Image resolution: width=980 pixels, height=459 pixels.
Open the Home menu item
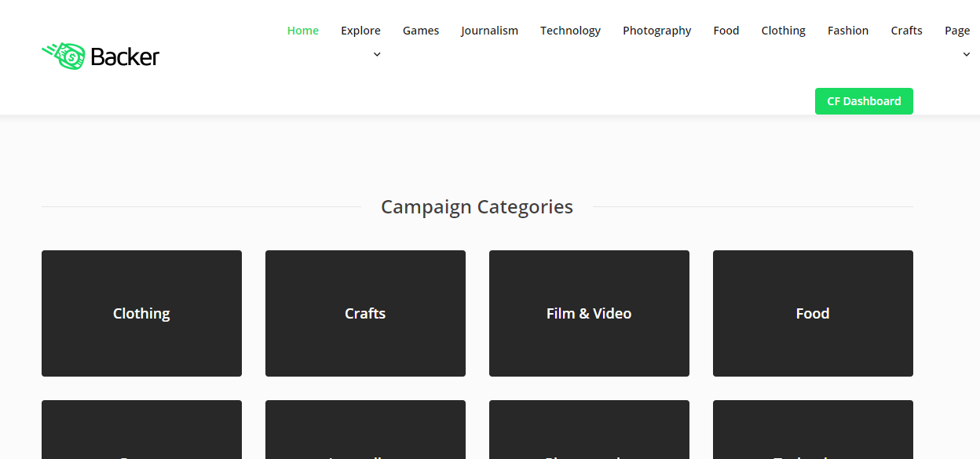[303, 31]
